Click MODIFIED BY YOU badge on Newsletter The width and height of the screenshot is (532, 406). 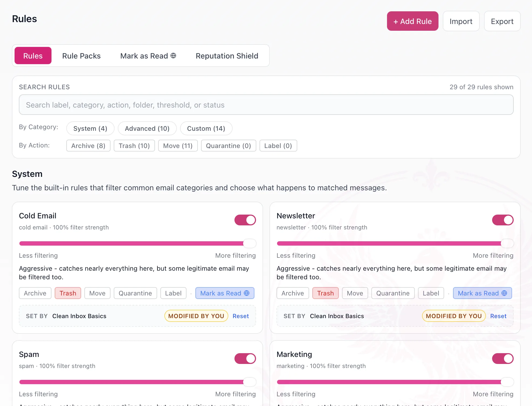[x=454, y=316]
